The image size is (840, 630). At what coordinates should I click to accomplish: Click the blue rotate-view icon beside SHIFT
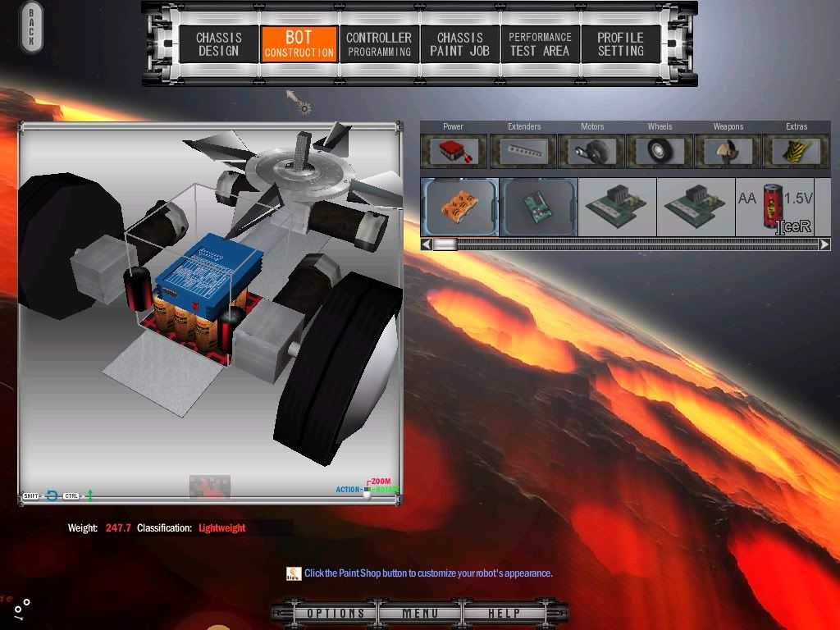[52, 495]
